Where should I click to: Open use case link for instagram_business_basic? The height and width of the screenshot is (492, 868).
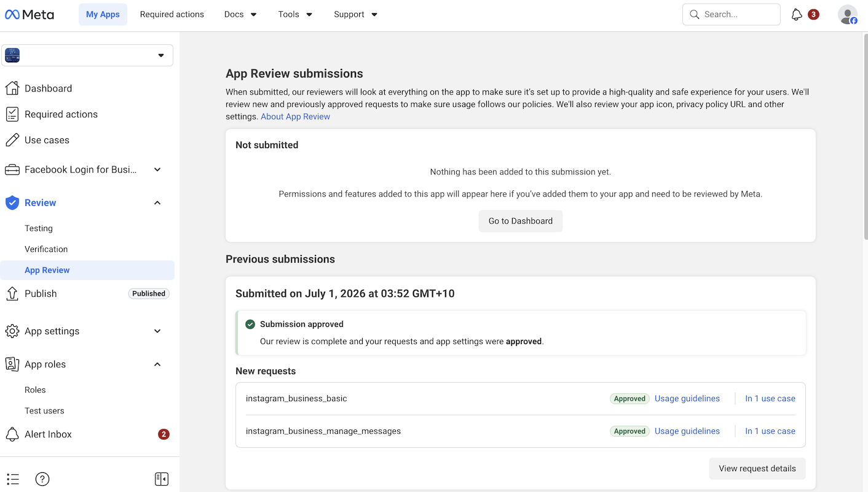[x=770, y=399]
